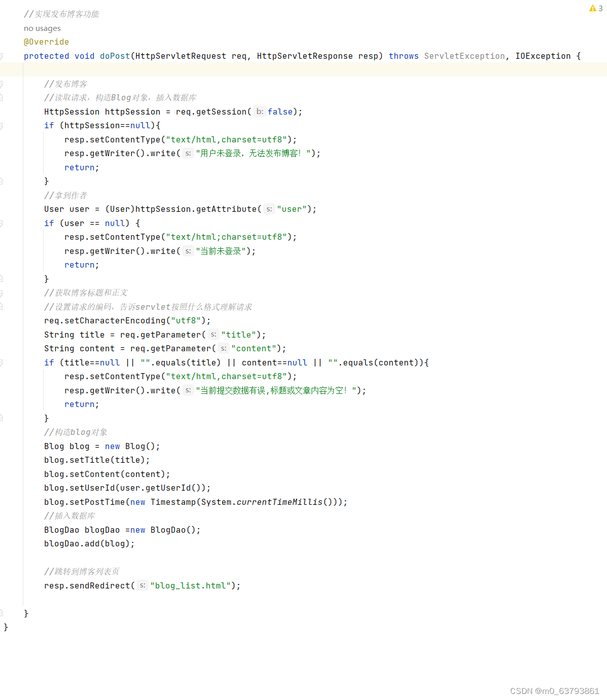Screen dimensions: 607x700
Task: Click the comment '//发布博客'
Action: coord(65,84)
